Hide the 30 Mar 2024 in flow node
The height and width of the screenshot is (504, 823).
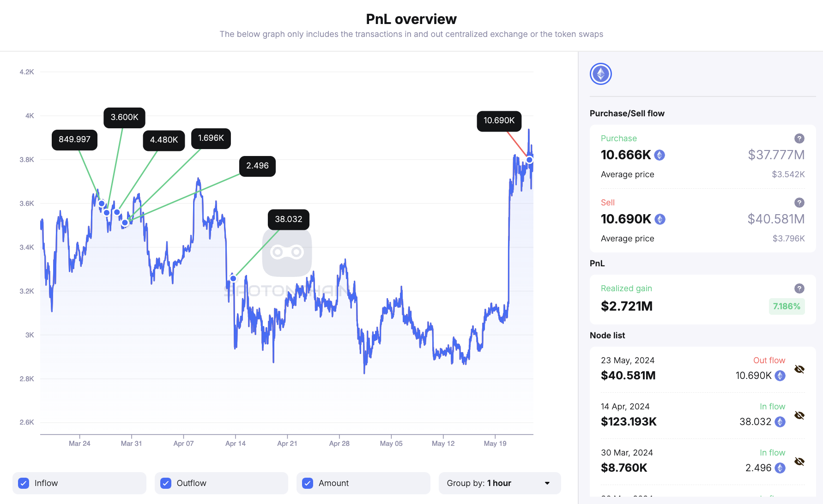(799, 462)
